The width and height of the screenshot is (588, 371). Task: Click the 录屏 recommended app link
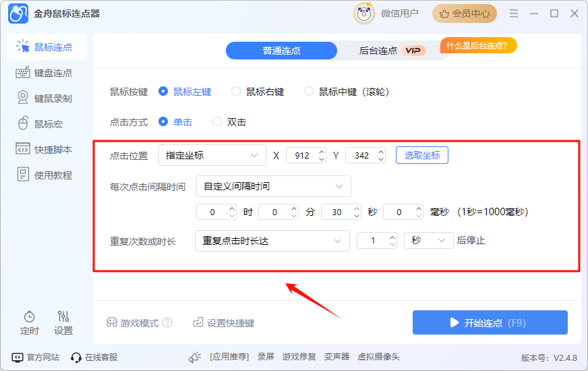point(266,357)
